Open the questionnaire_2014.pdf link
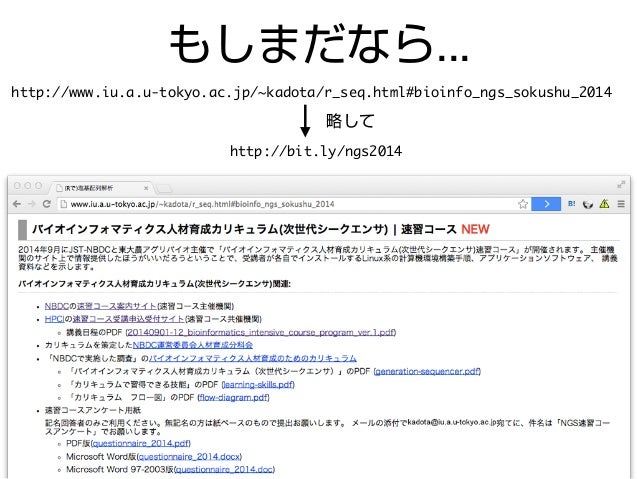Screen dimensions: 638x479 (x=141, y=443)
